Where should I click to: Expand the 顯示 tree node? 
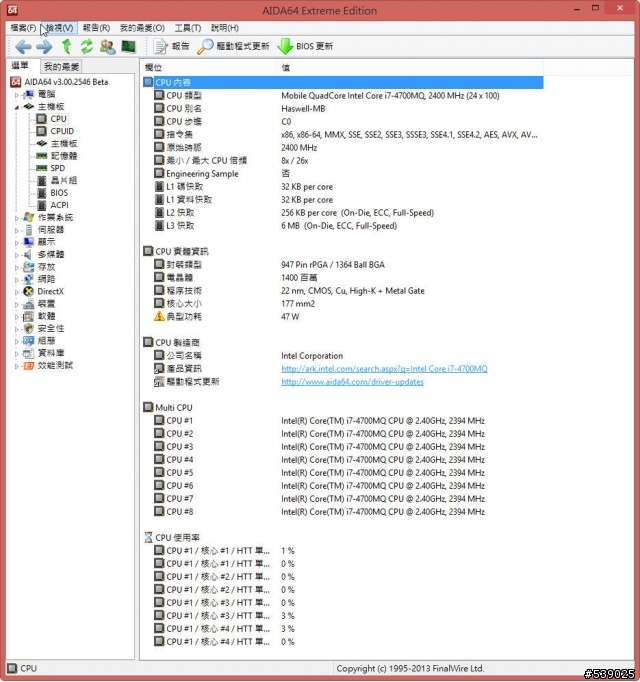[17, 243]
